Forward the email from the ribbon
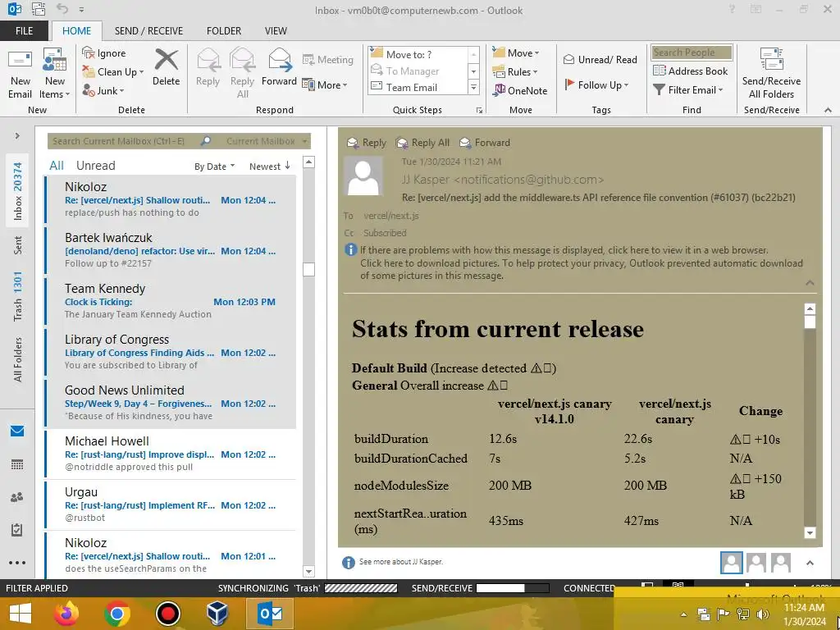 279,67
